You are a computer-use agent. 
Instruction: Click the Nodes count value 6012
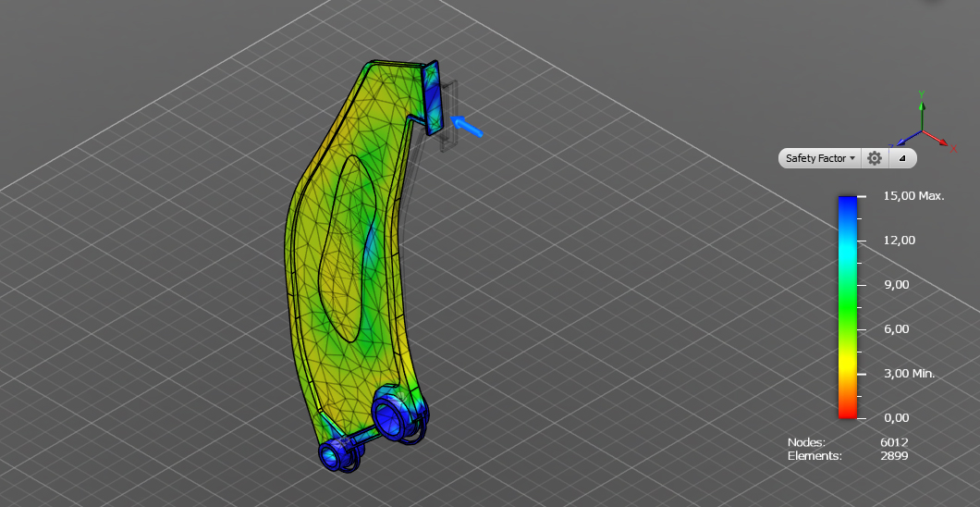tap(894, 442)
